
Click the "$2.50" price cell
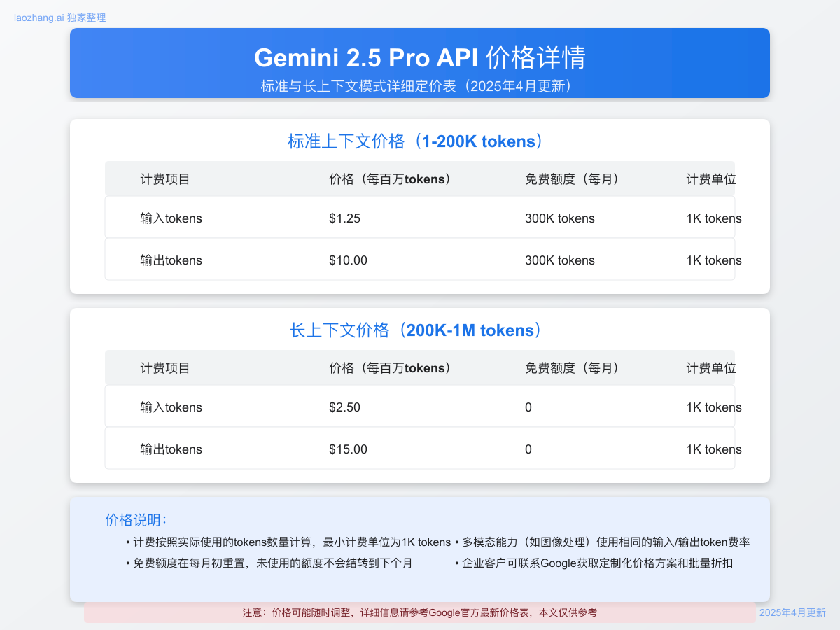point(344,407)
